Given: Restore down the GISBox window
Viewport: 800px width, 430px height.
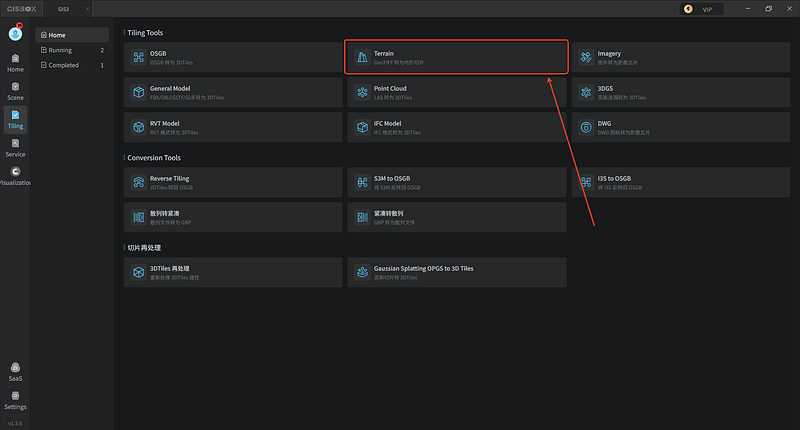Looking at the screenshot, I should [x=768, y=9].
